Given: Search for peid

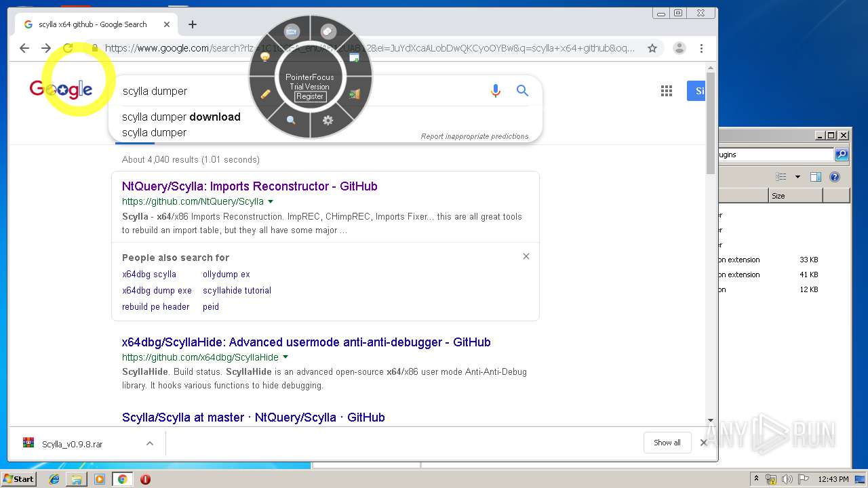Looking at the screenshot, I should click(x=211, y=306).
